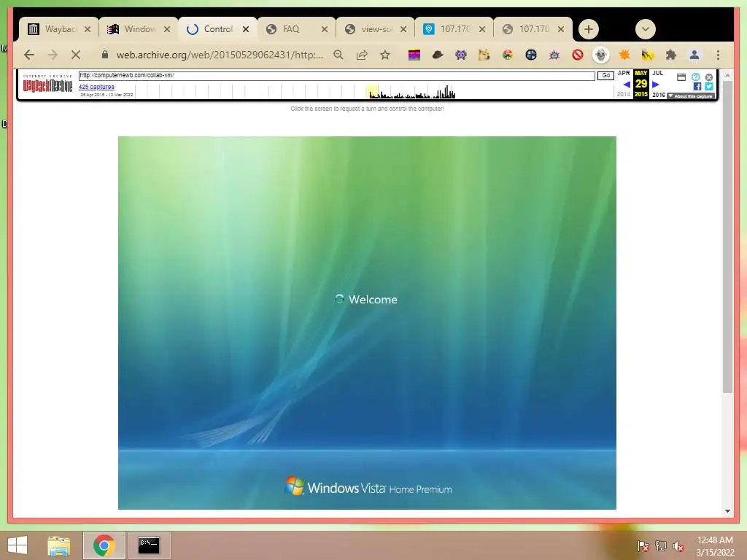Click the muted volume tray icon
747x560 pixels.
pos(678,546)
